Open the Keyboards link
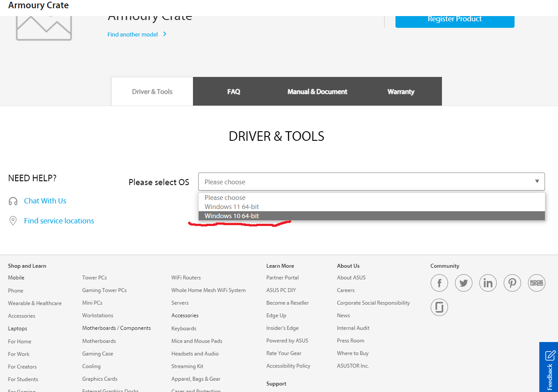Screen dimensions: 558x392 [184, 329]
